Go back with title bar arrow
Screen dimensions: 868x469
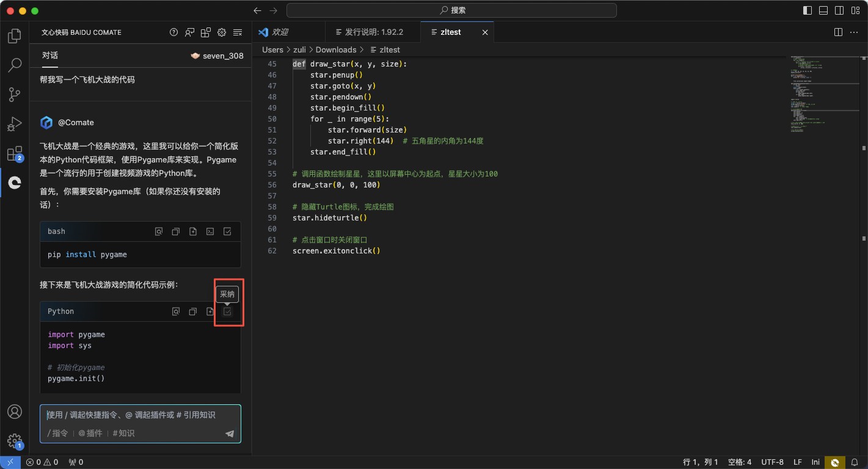coord(257,10)
